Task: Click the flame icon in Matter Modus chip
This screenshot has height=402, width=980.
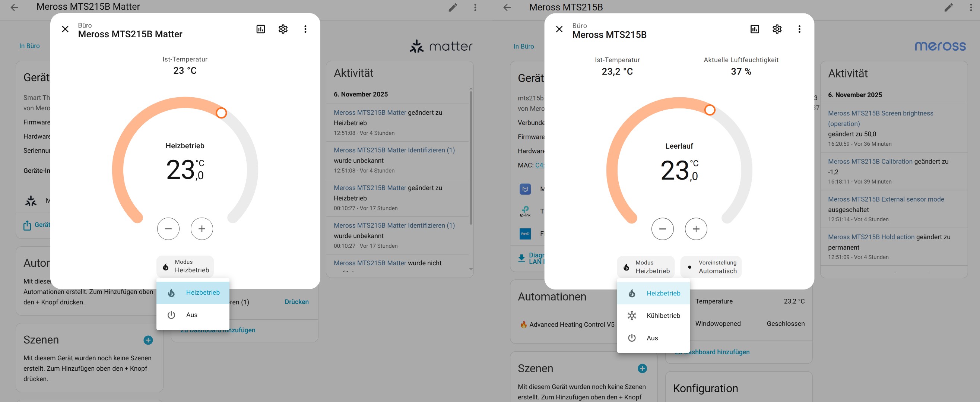Action: click(x=166, y=267)
